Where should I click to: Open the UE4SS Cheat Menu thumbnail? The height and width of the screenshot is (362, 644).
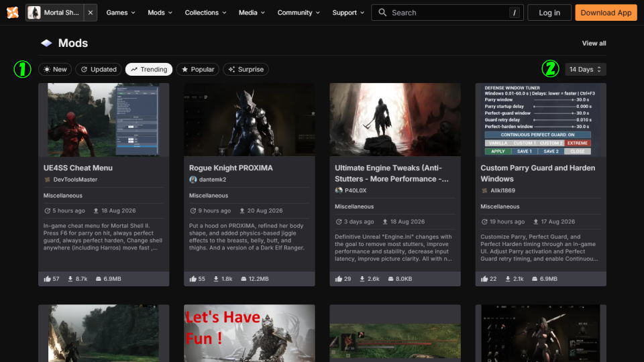coord(103,119)
